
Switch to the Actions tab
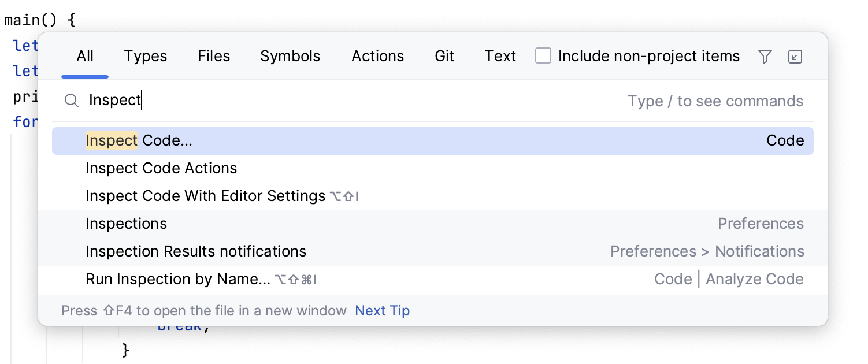click(x=377, y=56)
